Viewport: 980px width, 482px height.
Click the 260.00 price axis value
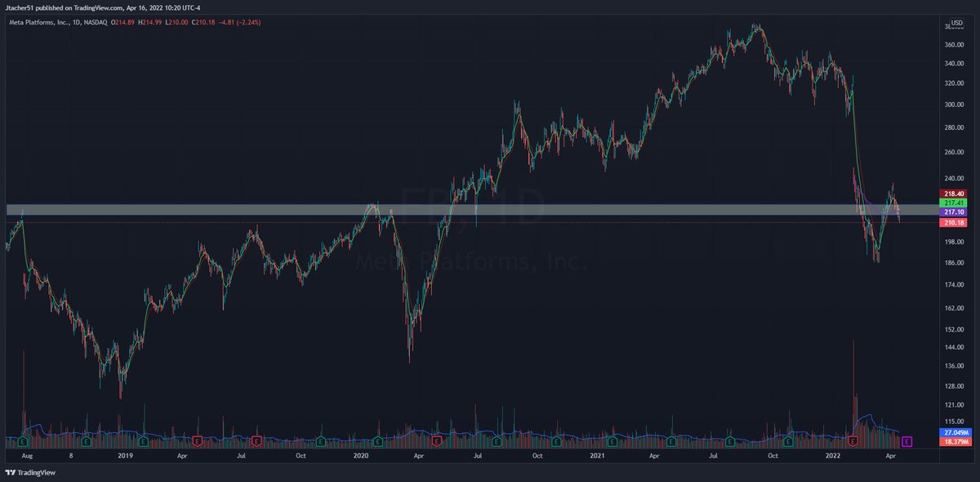[955, 151]
